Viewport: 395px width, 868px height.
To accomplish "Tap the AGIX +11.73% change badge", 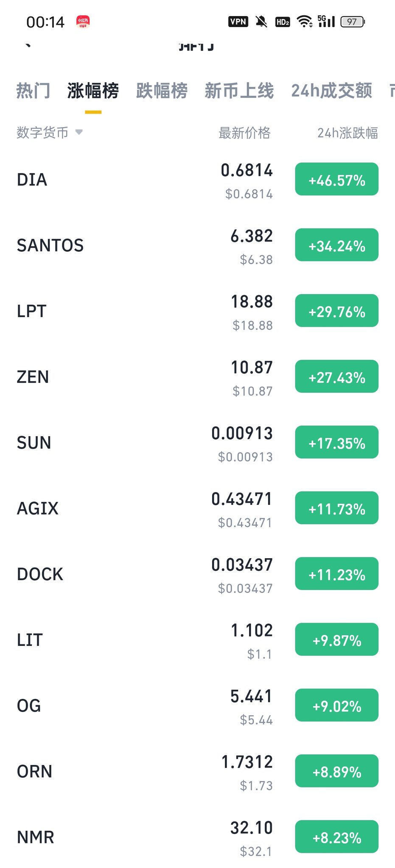I will pyautogui.click(x=336, y=508).
